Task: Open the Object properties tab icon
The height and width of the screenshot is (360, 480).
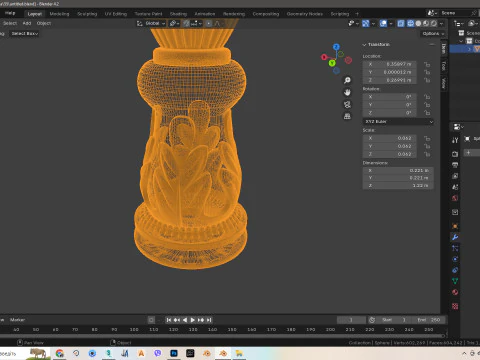Action: 455,226
